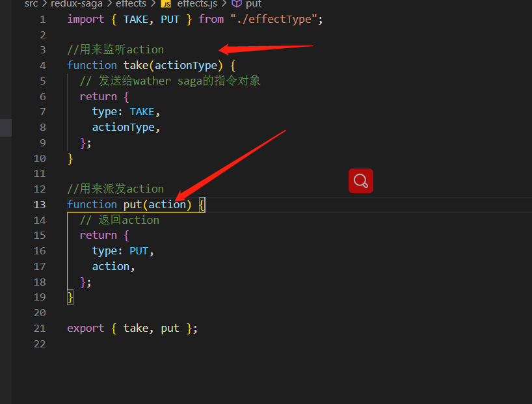Click line number 1 in gutter
532x404 pixels.
click(43, 20)
